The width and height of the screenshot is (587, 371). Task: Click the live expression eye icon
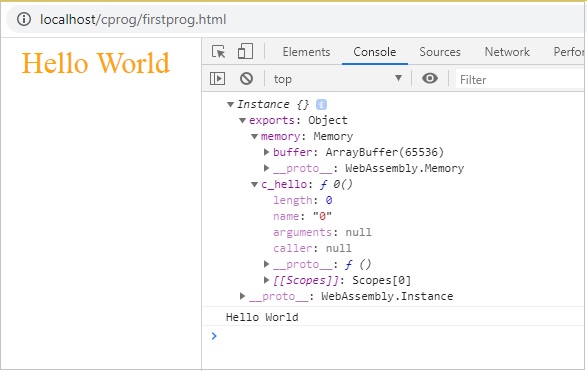430,78
